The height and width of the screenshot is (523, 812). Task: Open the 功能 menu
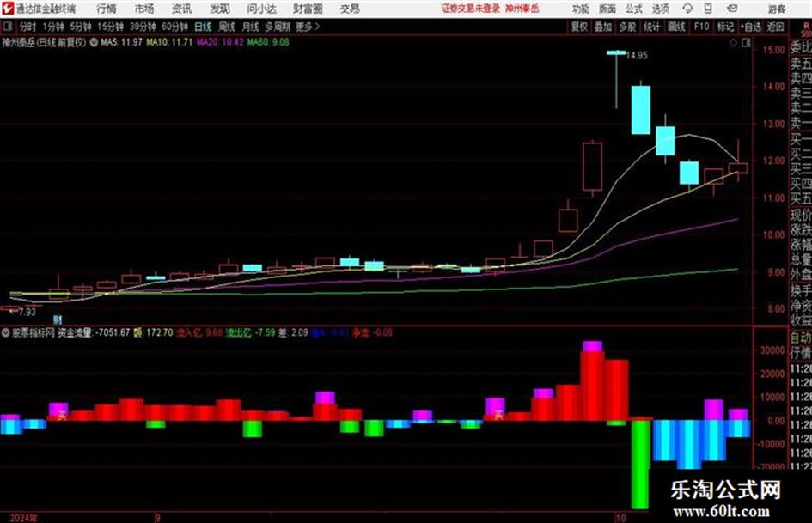[581, 9]
